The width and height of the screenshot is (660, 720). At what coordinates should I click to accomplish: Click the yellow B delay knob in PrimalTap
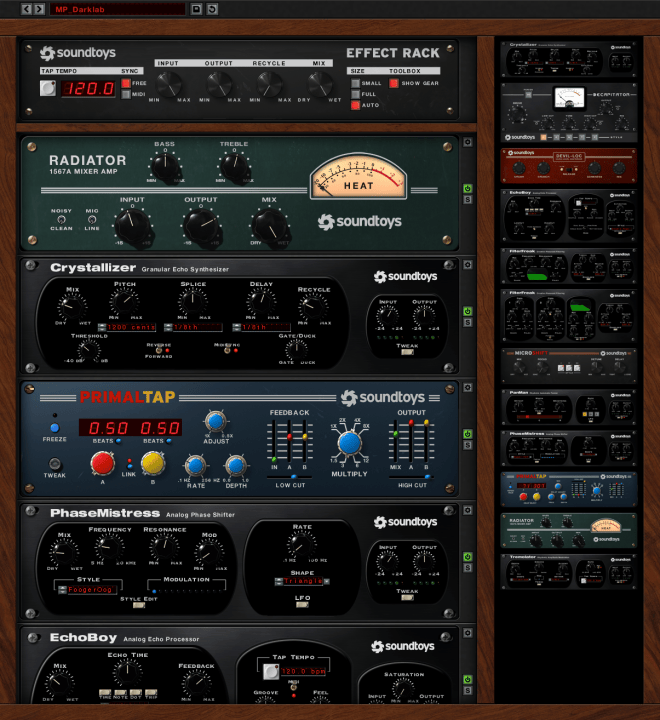click(x=152, y=463)
